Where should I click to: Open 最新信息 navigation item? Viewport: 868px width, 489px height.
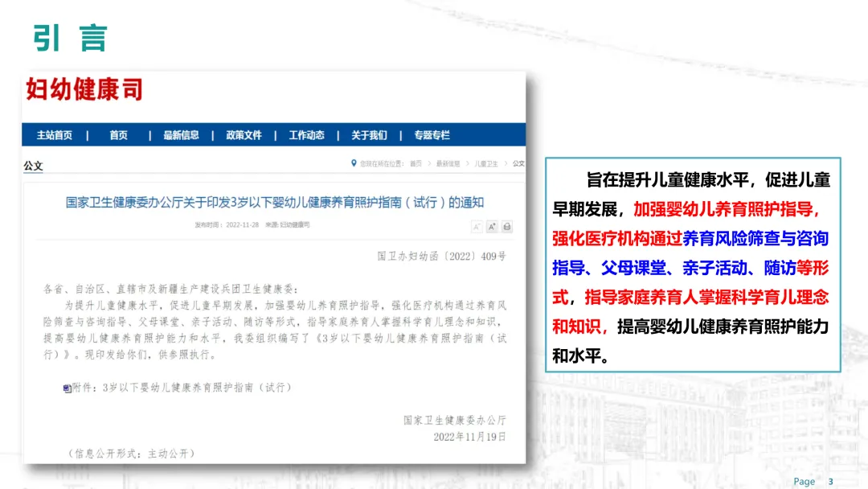tap(181, 135)
